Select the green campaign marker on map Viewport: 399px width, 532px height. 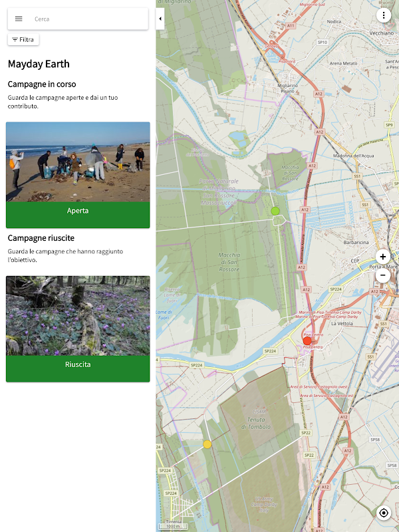(x=275, y=211)
